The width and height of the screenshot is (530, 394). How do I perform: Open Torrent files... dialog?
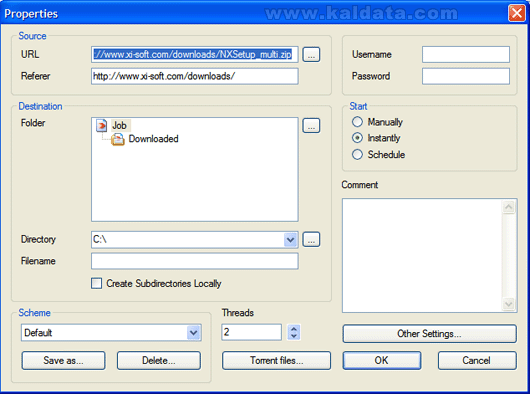click(276, 361)
